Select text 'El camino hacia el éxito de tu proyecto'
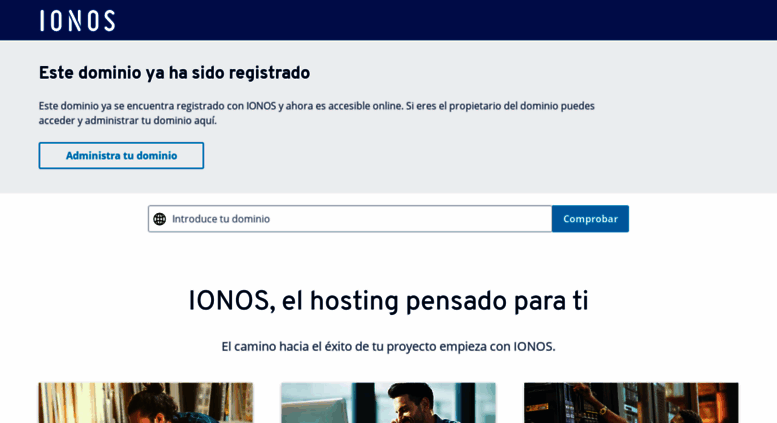 coord(329,346)
